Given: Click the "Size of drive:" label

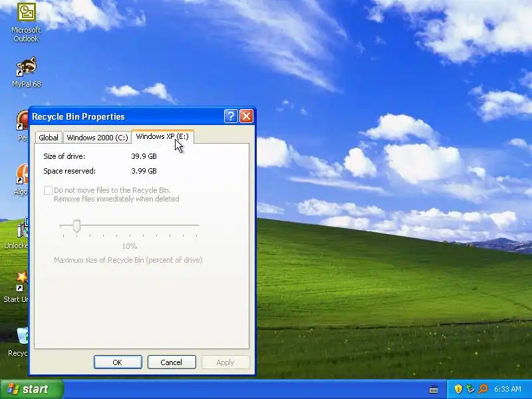Looking at the screenshot, I should (64, 156).
